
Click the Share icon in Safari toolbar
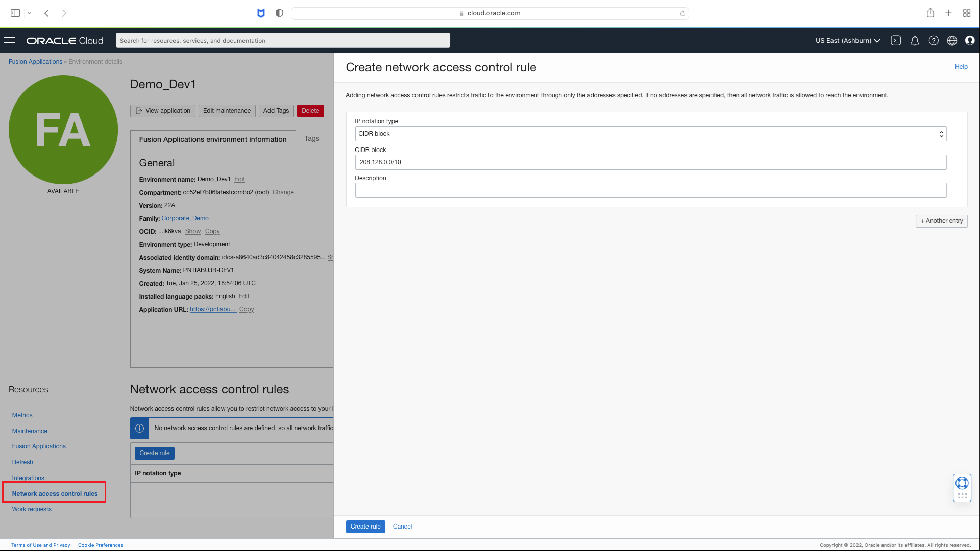tap(930, 13)
